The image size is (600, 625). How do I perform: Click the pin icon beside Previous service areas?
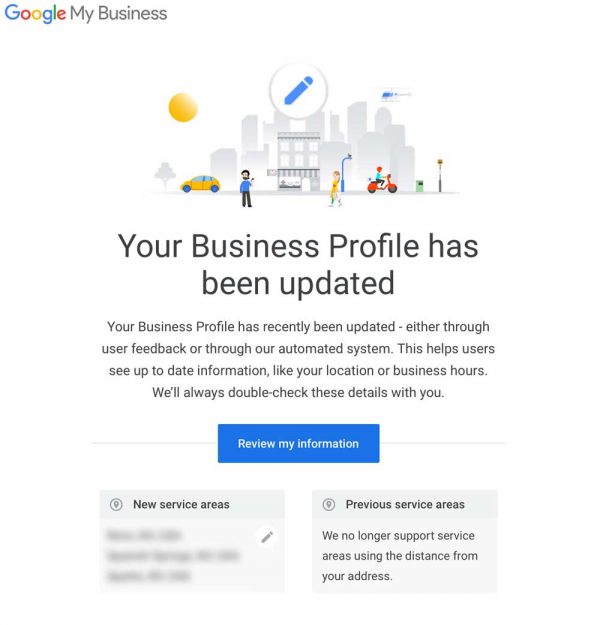click(329, 505)
